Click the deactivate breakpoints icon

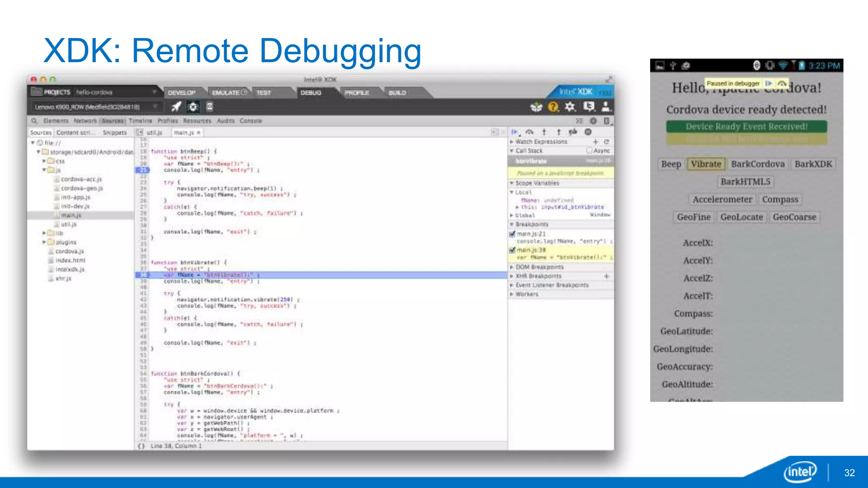[573, 132]
